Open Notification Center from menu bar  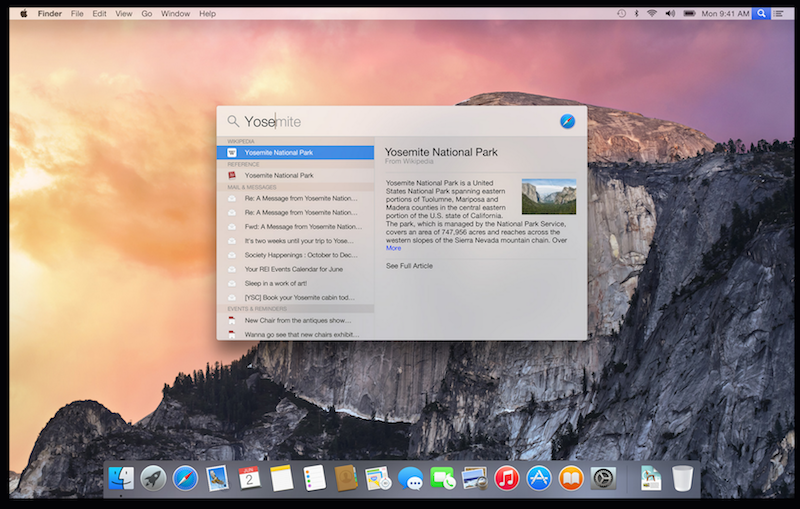[779, 14]
